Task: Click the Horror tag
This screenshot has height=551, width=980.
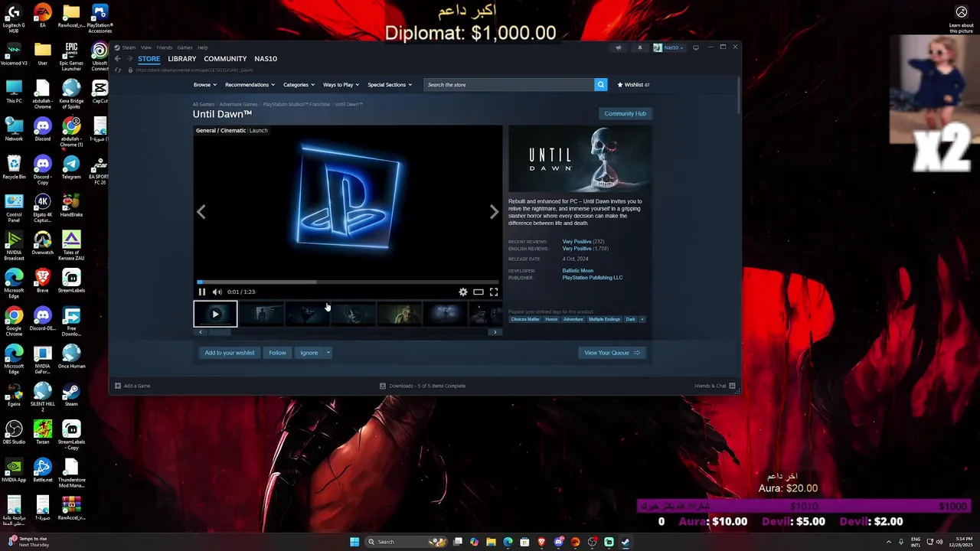Action: point(551,319)
